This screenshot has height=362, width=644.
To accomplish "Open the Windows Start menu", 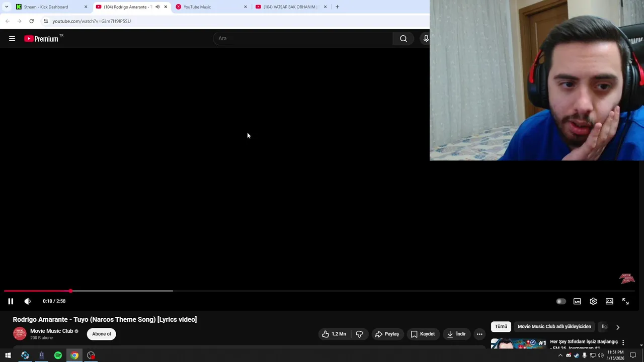I will tap(8, 355).
